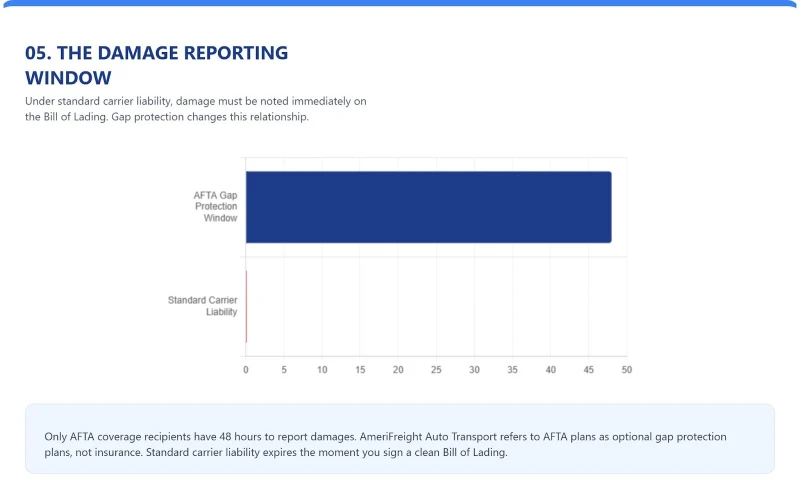Click the 15 tick label on x-axis
800x499 pixels.
click(360, 370)
